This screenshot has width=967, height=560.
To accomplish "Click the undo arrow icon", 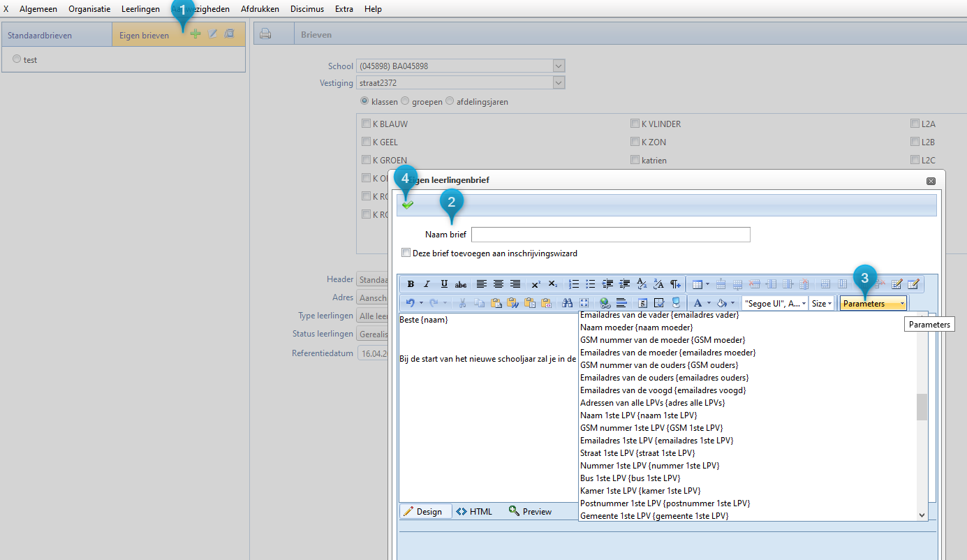I will [411, 303].
